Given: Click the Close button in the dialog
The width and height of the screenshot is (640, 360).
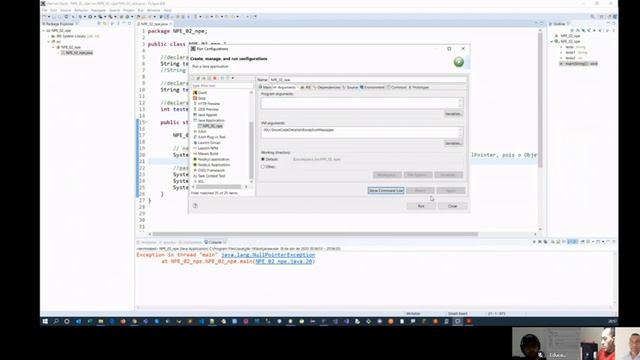Looking at the screenshot, I should [453, 206].
